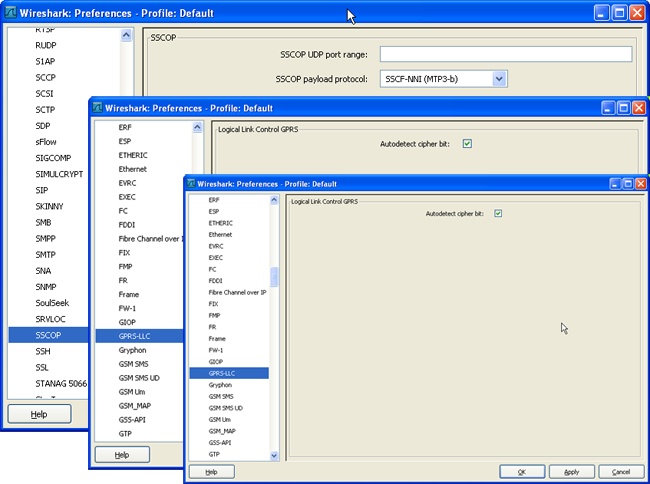Maximize the front Preferences window

[628, 184]
